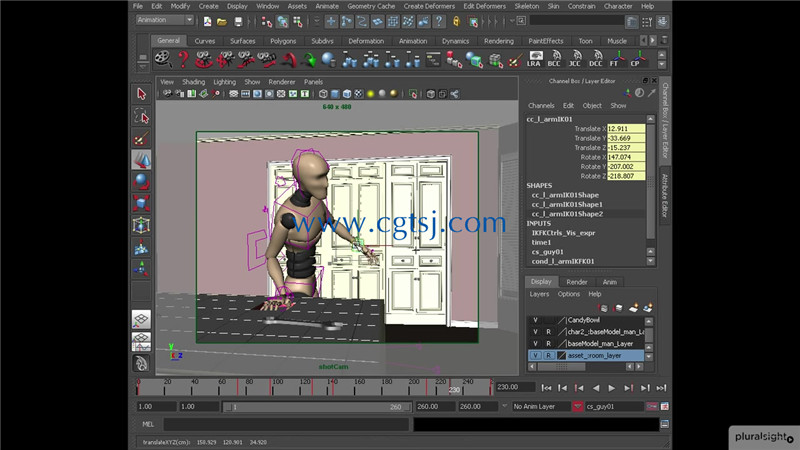This screenshot has width=800, height=450.
Task: Open the red character set dropdown arrow
Action: [578, 407]
